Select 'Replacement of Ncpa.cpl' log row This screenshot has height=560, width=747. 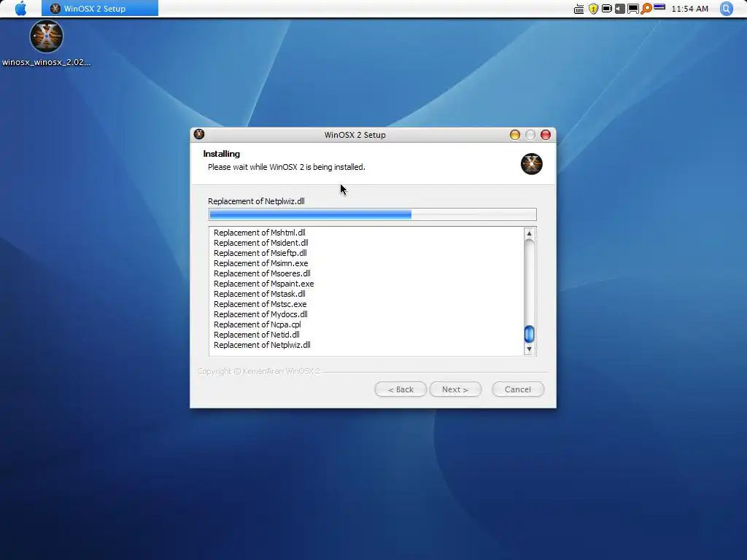[x=258, y=324]
